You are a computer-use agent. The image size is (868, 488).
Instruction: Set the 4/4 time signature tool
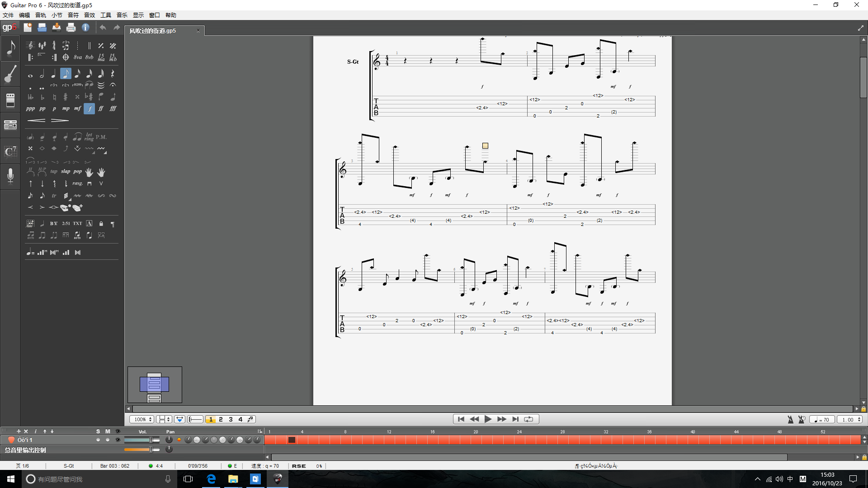pos(54,46)
